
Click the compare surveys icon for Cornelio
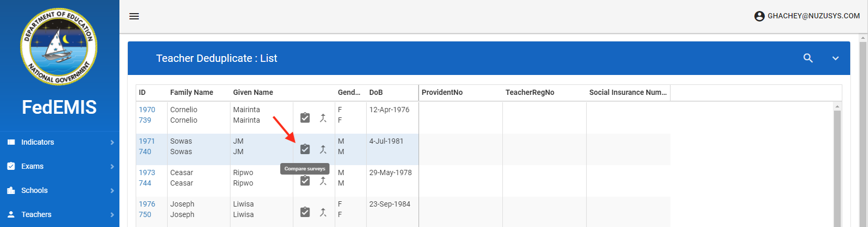tap(305, 118)
